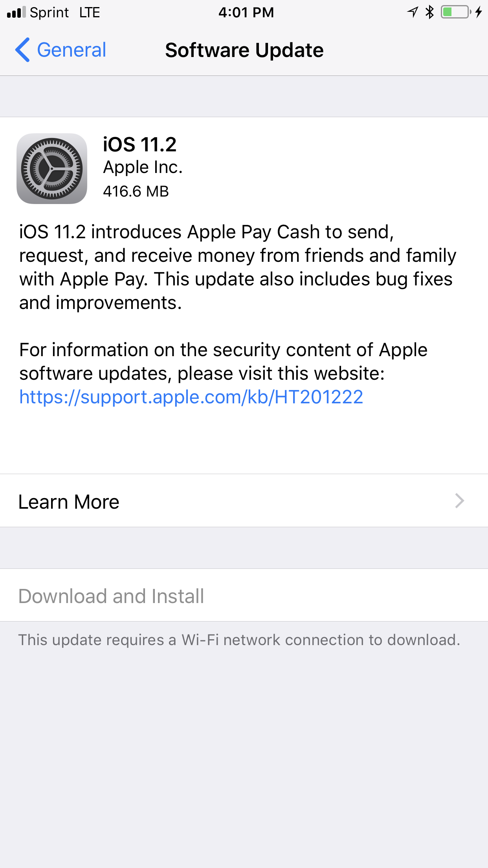The width and height of the screenshot is (488, 868).
Task: Tap the charging bolt icon
Action: coord(479,12)
